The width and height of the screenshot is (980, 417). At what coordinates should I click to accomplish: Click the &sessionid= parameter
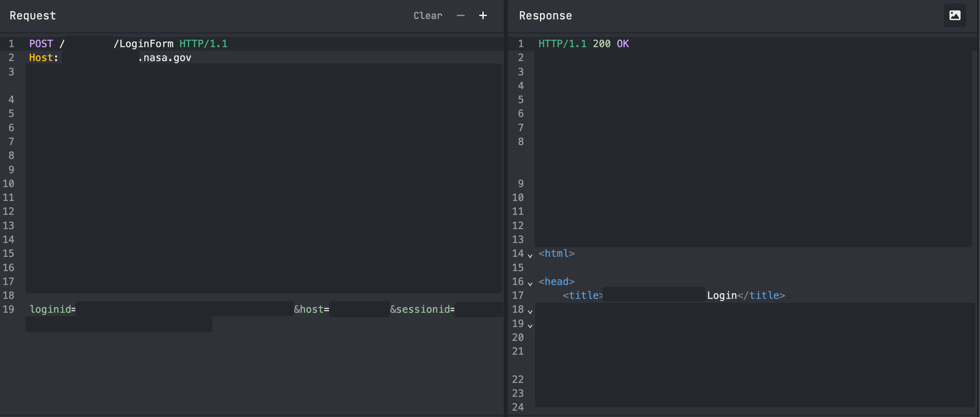422,309
